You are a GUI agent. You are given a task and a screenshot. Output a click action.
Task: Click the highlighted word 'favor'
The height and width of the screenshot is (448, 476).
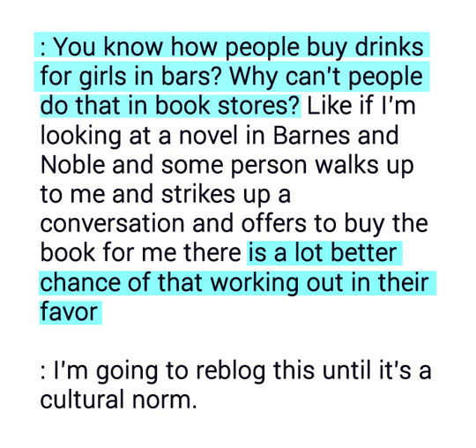(x=69, y=311)
